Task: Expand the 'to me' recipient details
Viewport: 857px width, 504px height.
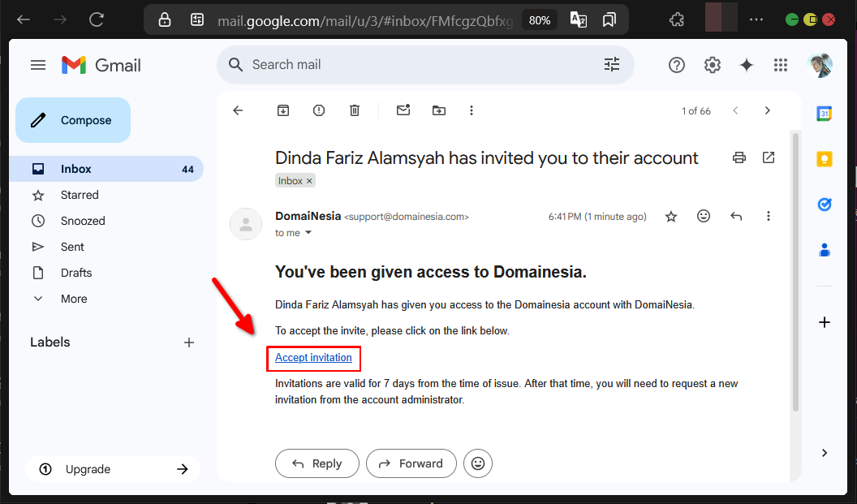Action: click(x=308, y=232)
